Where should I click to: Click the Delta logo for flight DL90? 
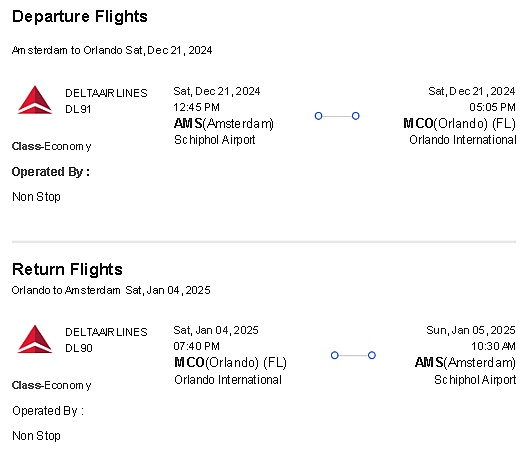(35, 339)
